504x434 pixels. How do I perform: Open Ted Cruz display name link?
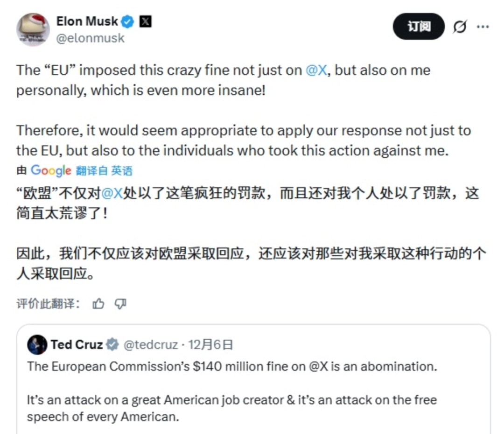(77, 345)
